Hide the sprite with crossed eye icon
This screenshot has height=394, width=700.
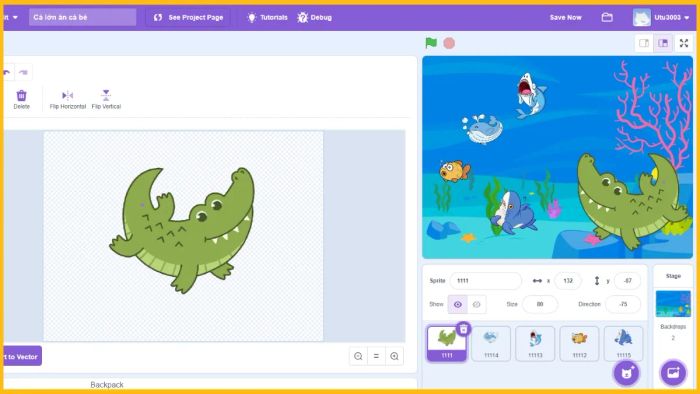[476, 304]
